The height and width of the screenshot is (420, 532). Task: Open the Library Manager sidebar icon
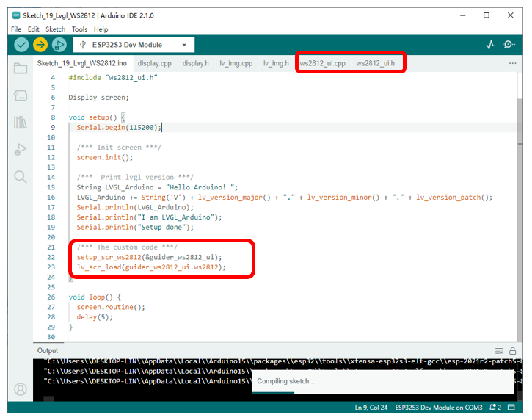coord(21,122)
